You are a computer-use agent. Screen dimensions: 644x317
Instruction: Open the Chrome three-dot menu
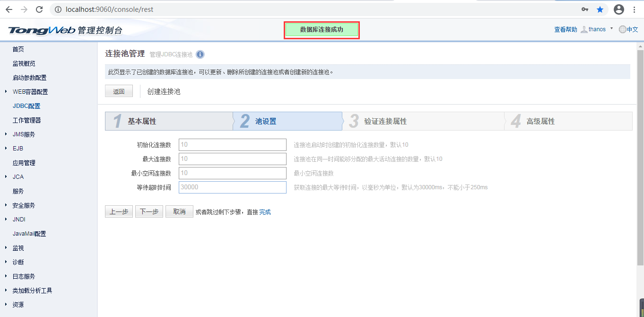[x=634, y=9]
